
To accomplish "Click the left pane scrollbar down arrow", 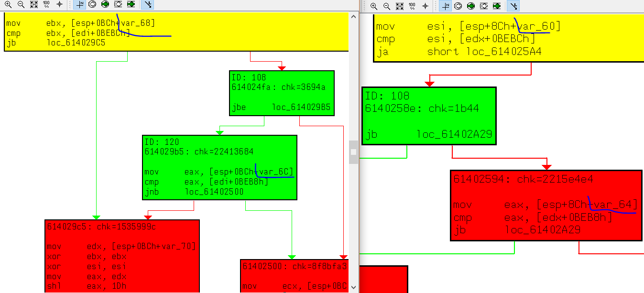I will coord(353,288).
